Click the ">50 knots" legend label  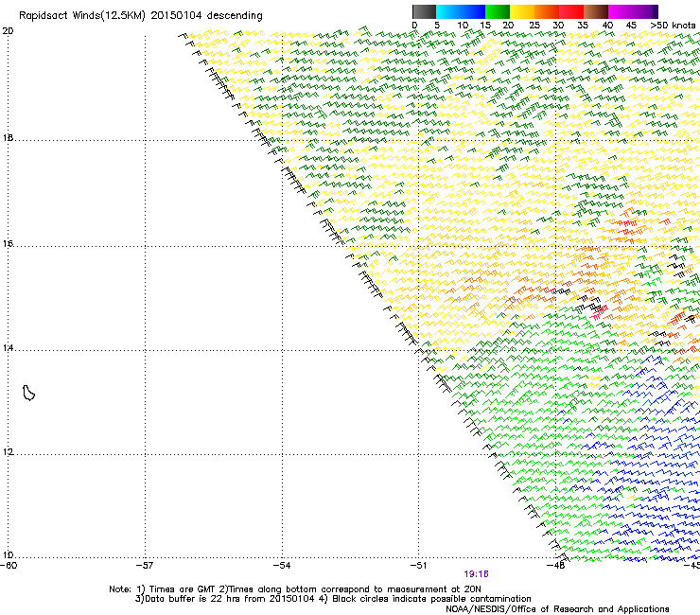click(673, 26)
